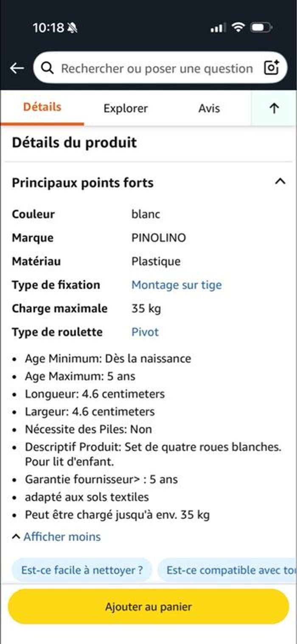Viewport: 297px width, 644px height.
Task: Tap the 10:18 clock in status bar
Action: pos(48,28)
